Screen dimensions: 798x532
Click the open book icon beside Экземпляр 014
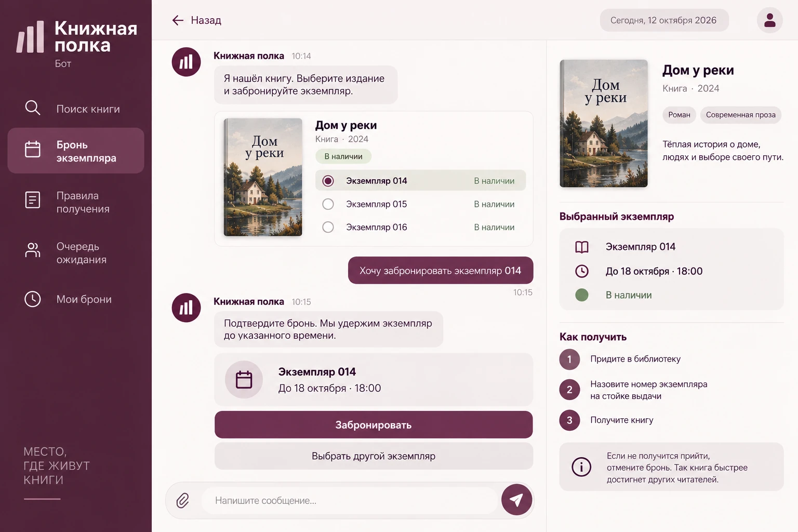point(582,247)
